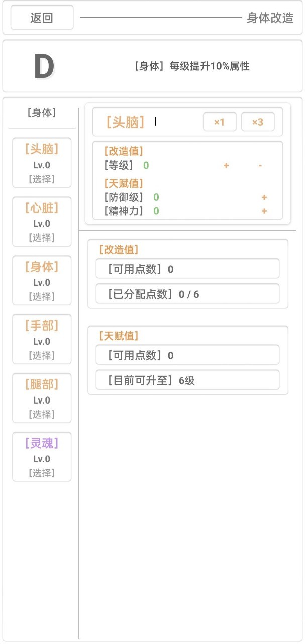The height and width of the screenshot is (644, 305).
Task: Select the 手部 body part card
Action: pyautogui.click(x=42, y=339)
